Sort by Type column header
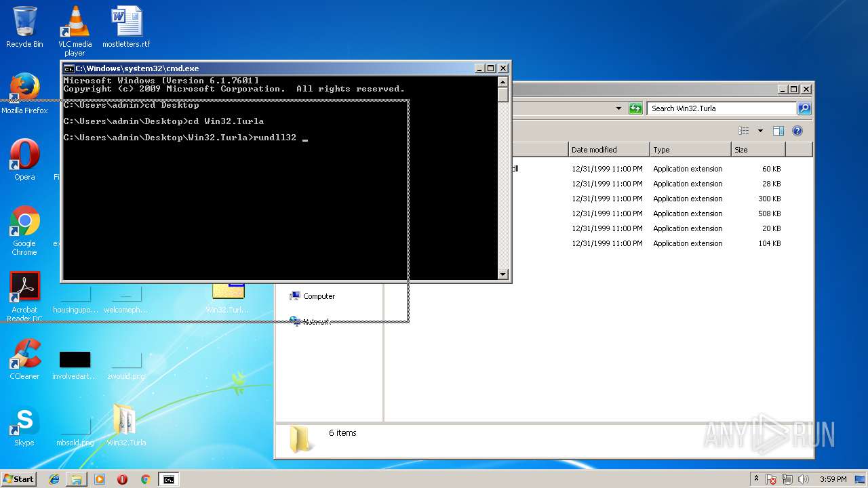The height and width of the screenshot is (488, 868). [690, 150]
